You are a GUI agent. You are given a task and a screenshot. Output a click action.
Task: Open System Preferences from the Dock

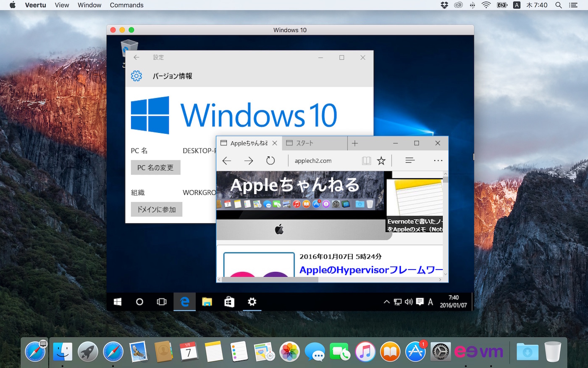tap(441, 352)
